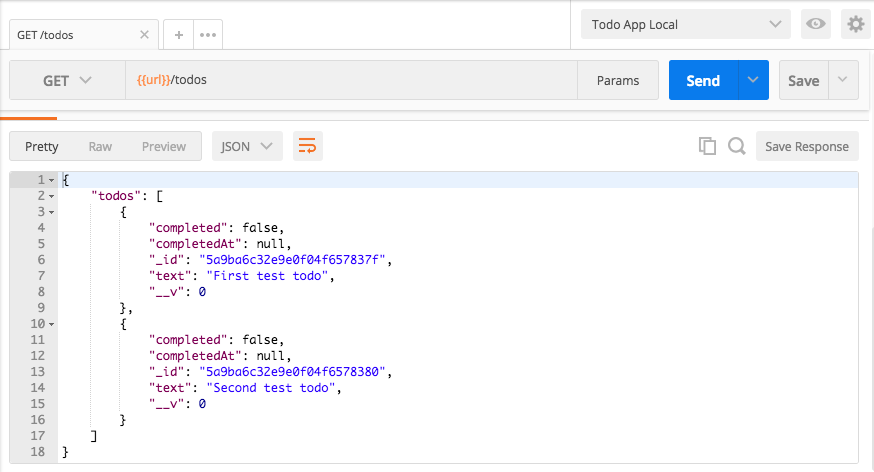Click the blue Send button
This screenshot has height=472, width=874.
(x=703, y=80)
